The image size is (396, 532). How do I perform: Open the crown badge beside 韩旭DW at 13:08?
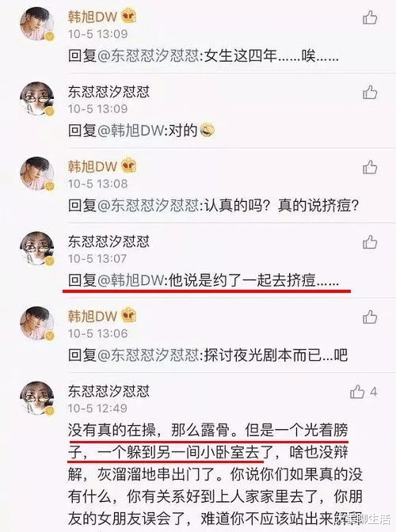click(129, 166)
